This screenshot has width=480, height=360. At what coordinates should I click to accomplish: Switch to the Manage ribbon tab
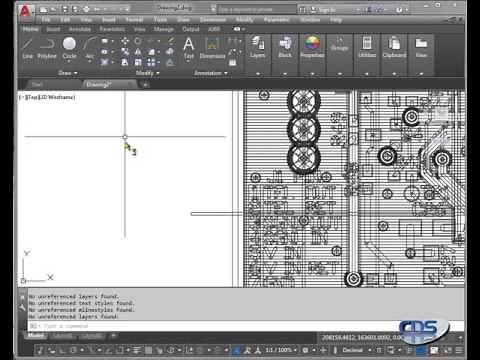(164, 29)
